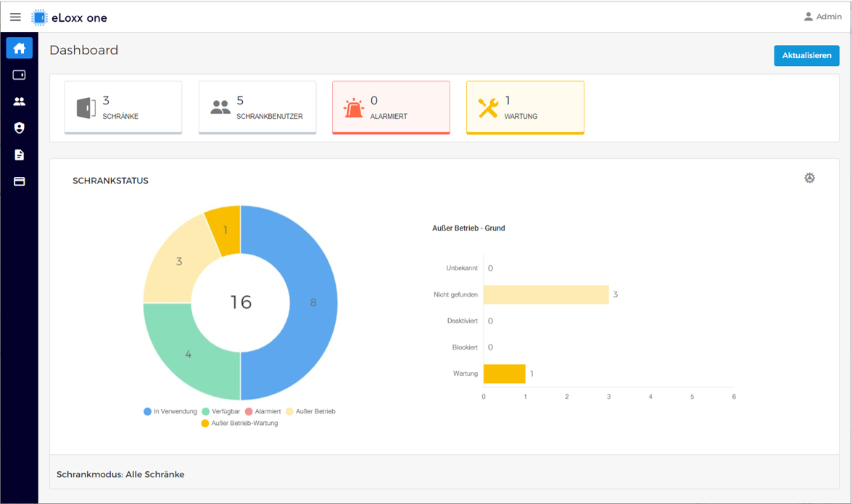The image size is (852, 504).
Task: Click dark yellow Wartung donut segment
Action: point(226,230)
